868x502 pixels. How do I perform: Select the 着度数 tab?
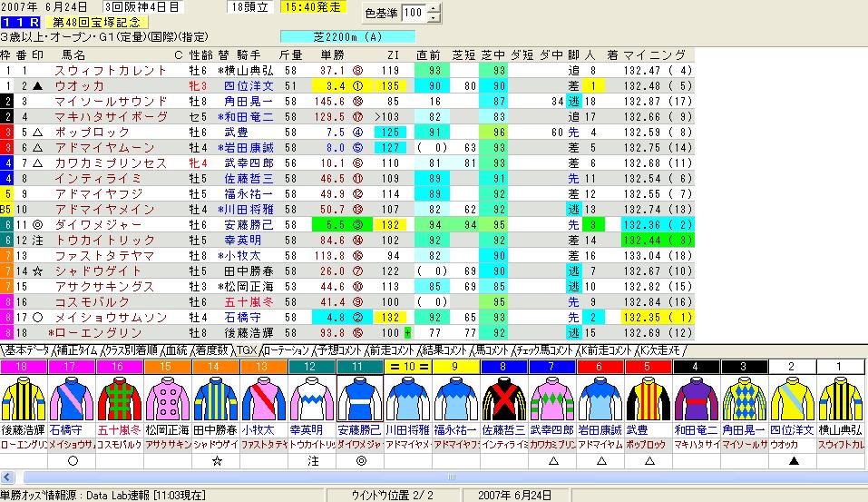click(x=211, y=350)
